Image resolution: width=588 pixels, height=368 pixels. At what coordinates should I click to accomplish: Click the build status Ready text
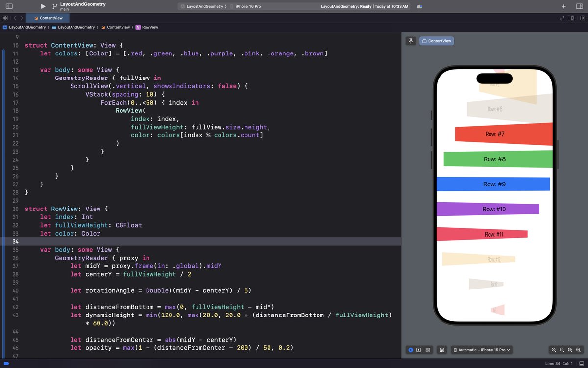pyautogui.click(x=365, y=7)
